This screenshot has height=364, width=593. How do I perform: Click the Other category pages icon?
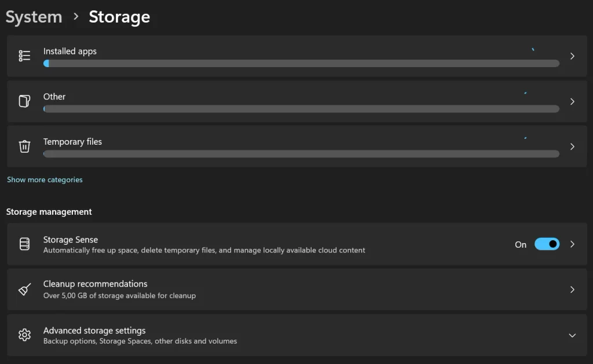coord(24,101)
